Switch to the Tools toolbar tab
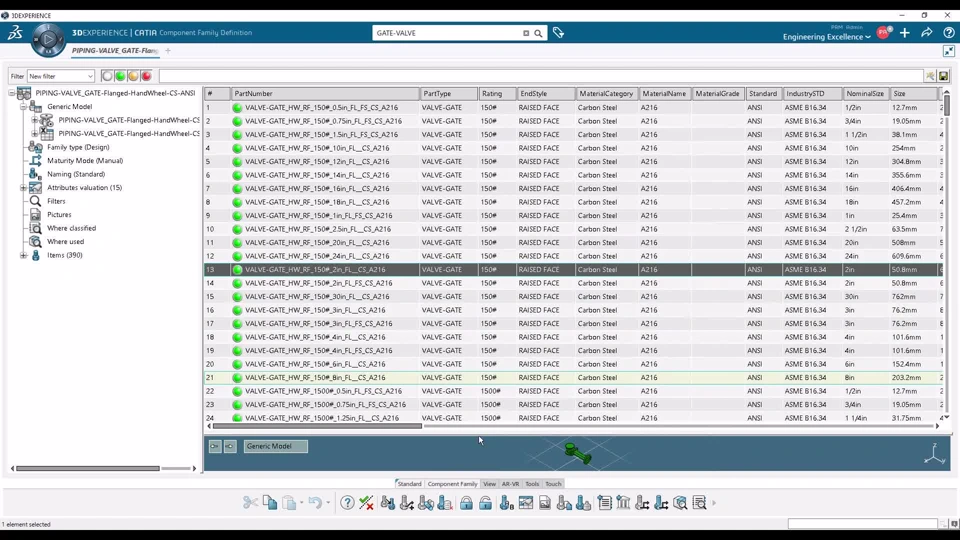 click(532, 484)
